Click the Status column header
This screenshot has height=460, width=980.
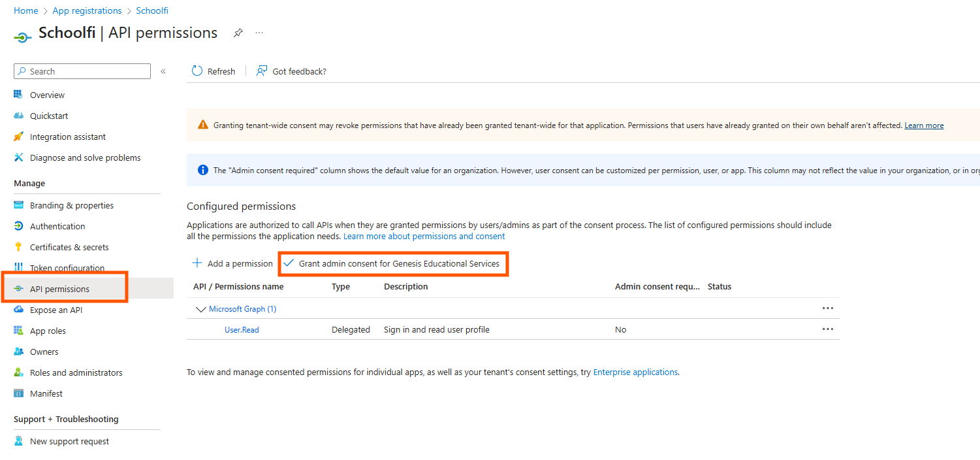click(719, 286)
